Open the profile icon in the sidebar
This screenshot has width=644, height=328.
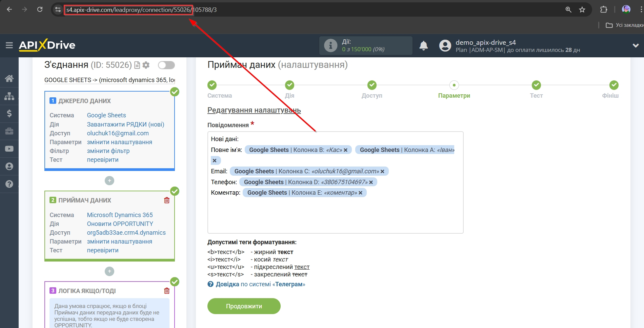[x=9, y=166]
